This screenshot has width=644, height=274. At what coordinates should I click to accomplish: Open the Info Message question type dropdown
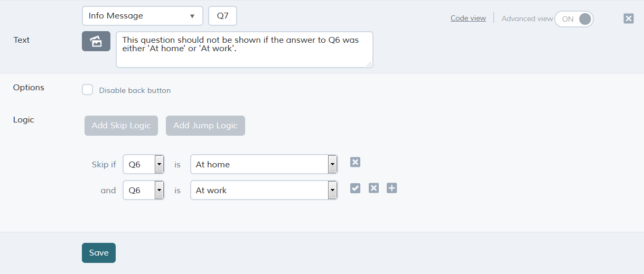coord(143,16)
